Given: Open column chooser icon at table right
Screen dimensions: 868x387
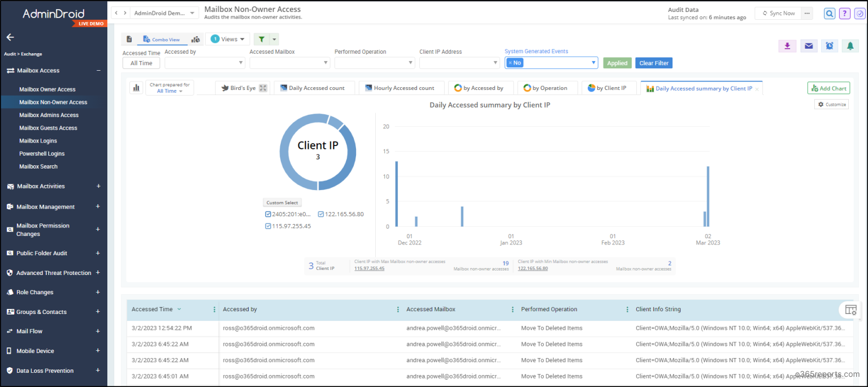Looking at the screenshot, I should (851, 309).
